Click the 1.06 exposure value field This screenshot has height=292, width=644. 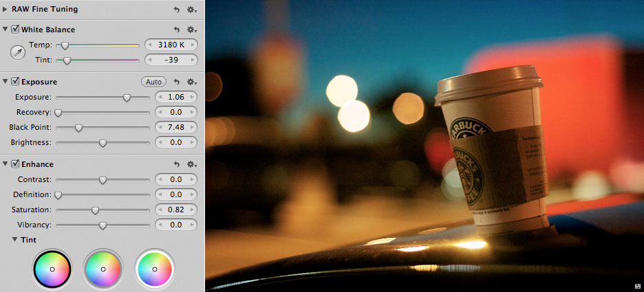click(x=176, y=97)
